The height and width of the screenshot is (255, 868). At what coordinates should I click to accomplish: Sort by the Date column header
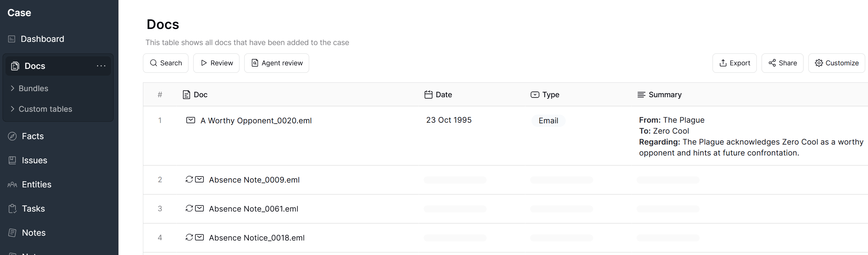point(443,95)
